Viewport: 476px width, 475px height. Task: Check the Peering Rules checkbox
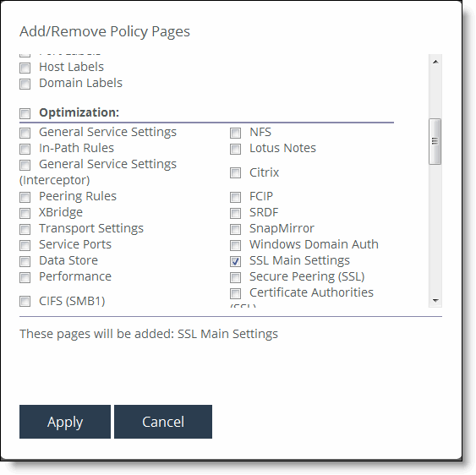pyautogui.click(x=25, y=197)
